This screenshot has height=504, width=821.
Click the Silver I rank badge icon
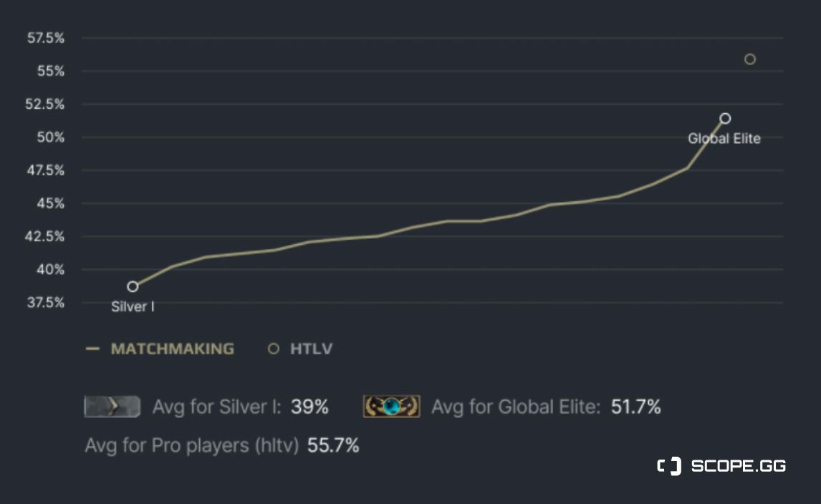point(112,407)
